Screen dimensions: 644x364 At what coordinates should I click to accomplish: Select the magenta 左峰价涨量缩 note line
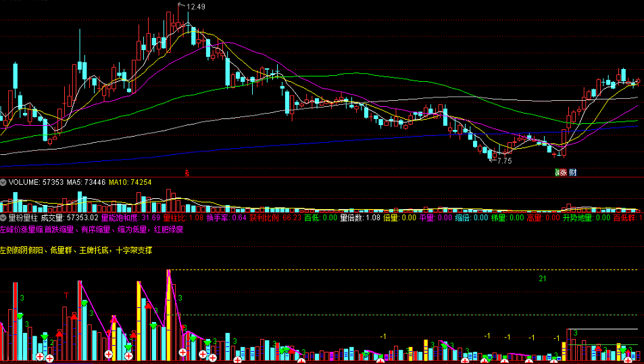92,229
